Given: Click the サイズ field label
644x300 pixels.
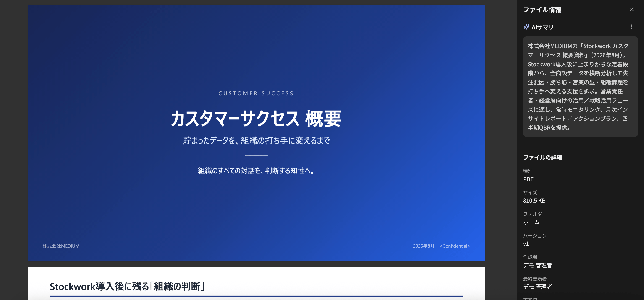Looking at the screenshot, I should coord(530,193).
